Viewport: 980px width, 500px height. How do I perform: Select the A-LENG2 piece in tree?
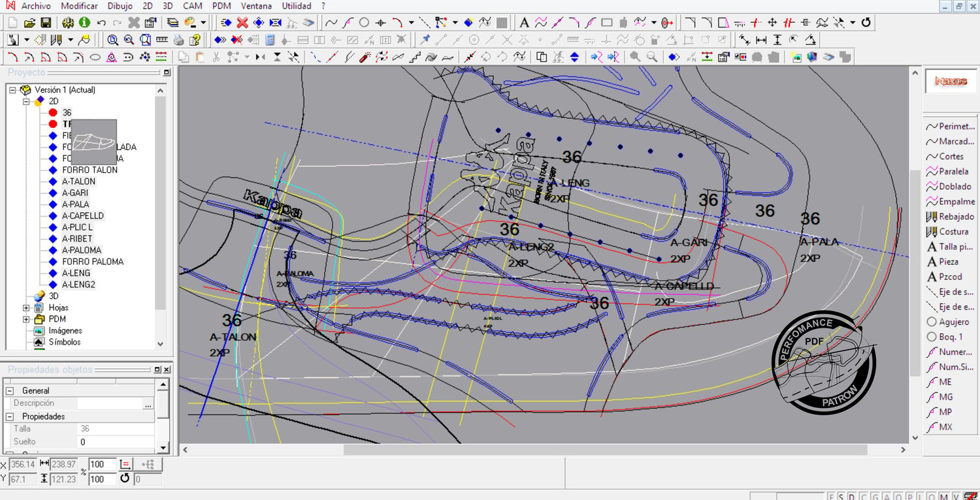78,285
